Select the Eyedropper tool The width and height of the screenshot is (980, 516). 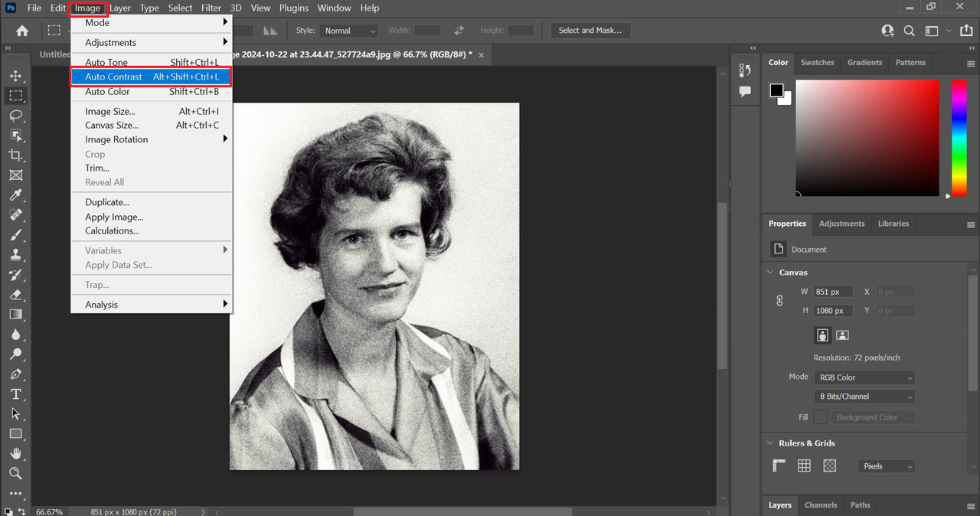coord(15,195)
